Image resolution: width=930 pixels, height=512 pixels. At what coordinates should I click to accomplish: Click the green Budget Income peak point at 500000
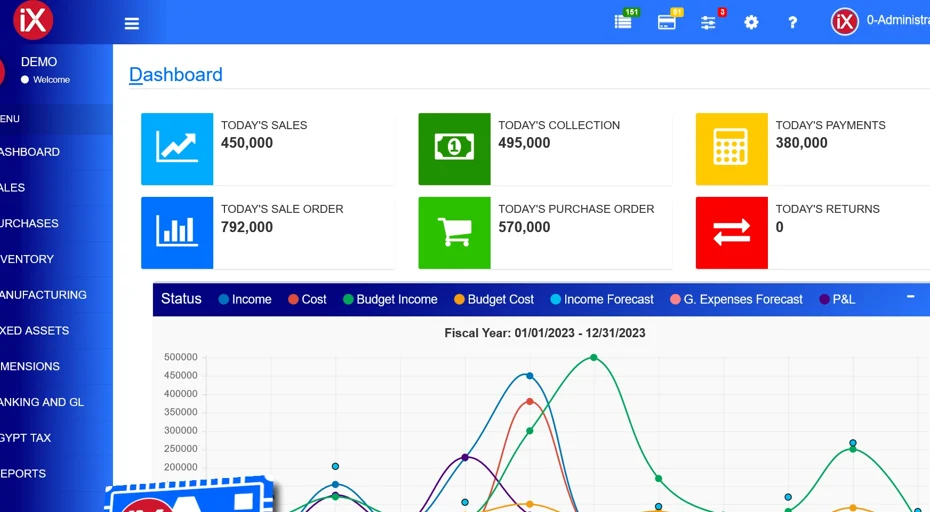pyautogui.click(x=594, y=357)
